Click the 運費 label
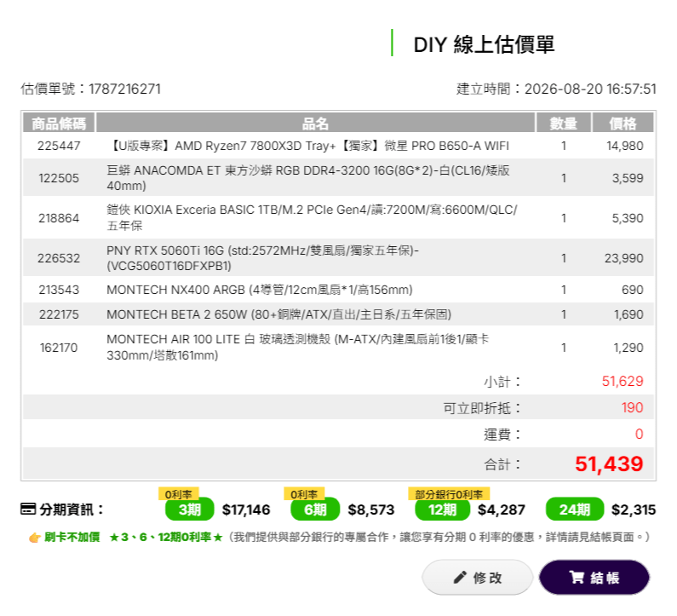This screenshot has width=677, height=616. pyautogui.click(x=502, y=435)
